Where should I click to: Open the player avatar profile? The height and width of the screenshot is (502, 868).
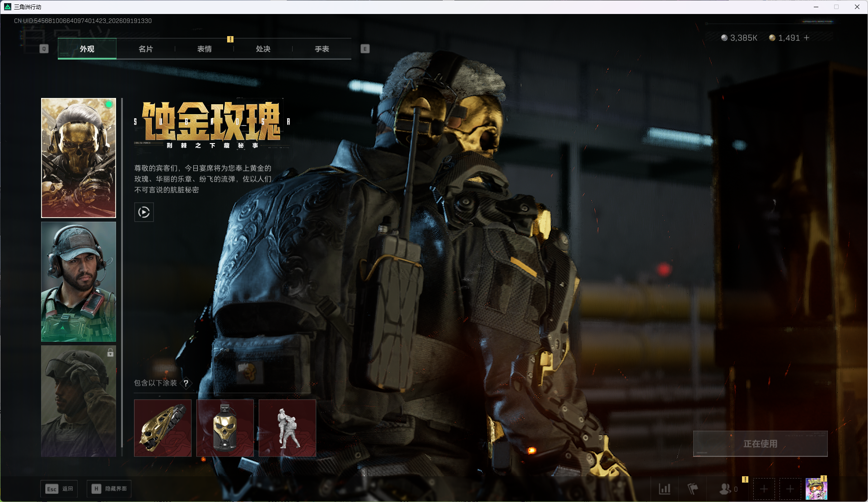[817, 489]
